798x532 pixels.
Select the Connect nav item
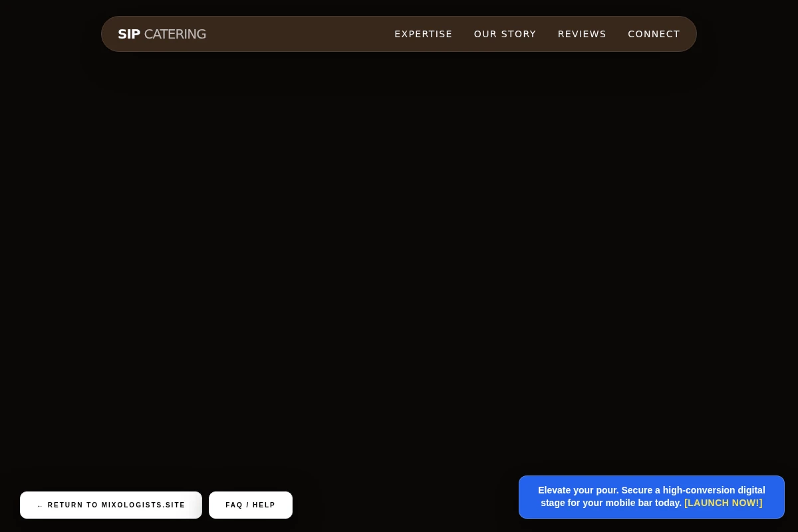pyautogui.click(x=654, y=34)
